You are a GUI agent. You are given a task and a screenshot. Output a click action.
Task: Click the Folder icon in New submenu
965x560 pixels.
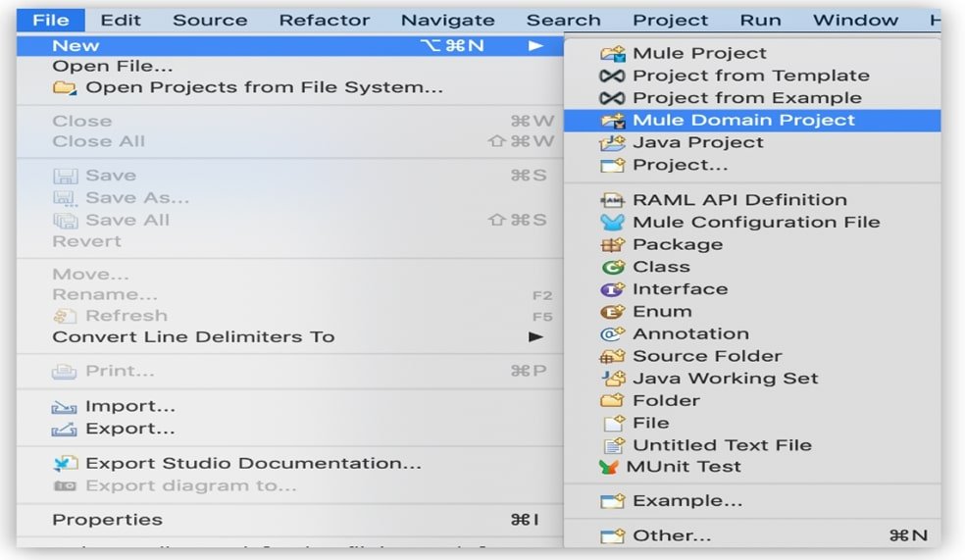pos(612,400)
